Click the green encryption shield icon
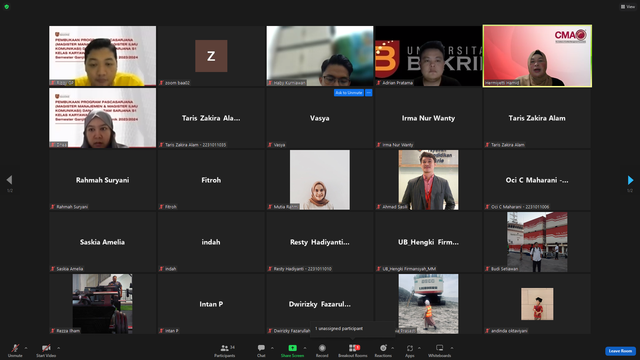This screenshot has width=640, height=360. [7, 7]
